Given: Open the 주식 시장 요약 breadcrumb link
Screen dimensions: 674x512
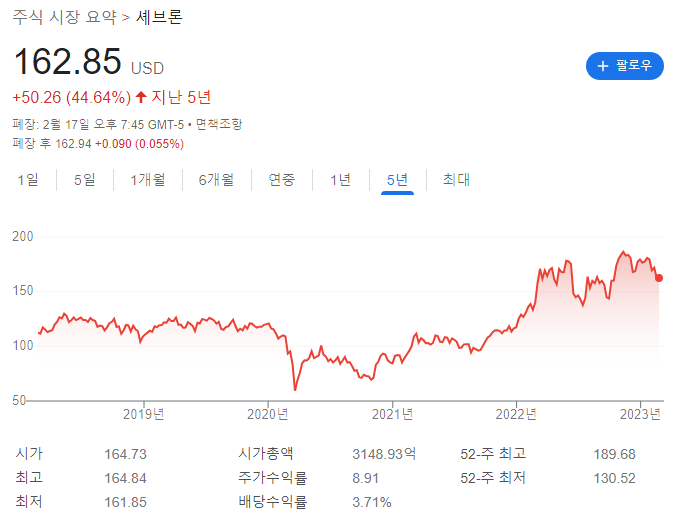Looking at the screenshot, I should 64,17.
